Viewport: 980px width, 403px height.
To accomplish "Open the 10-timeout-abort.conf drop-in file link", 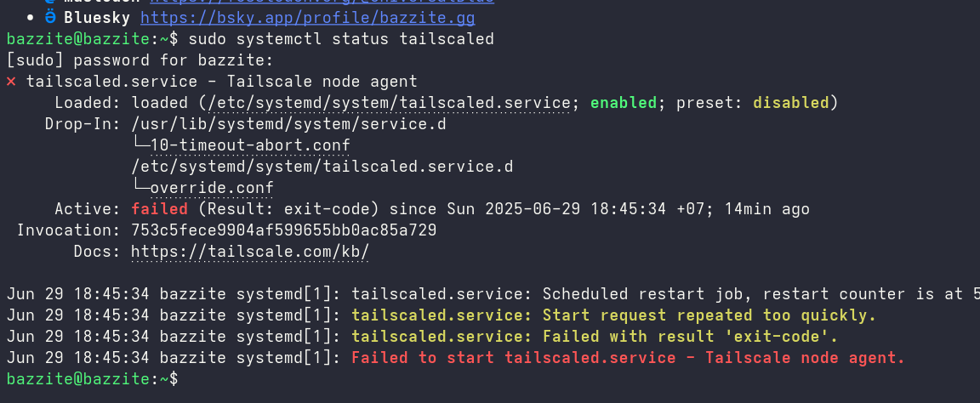I will [250, 145].
